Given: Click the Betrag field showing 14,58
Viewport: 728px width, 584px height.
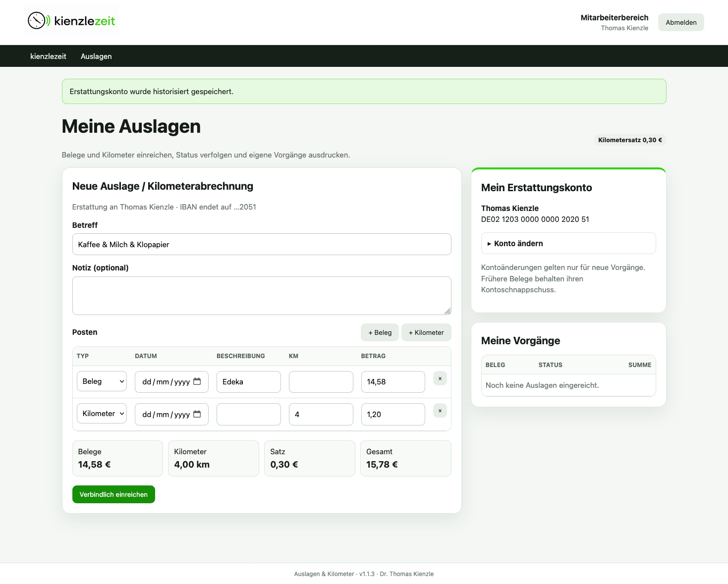Looking at the screenshot, I should coord(393,382).
